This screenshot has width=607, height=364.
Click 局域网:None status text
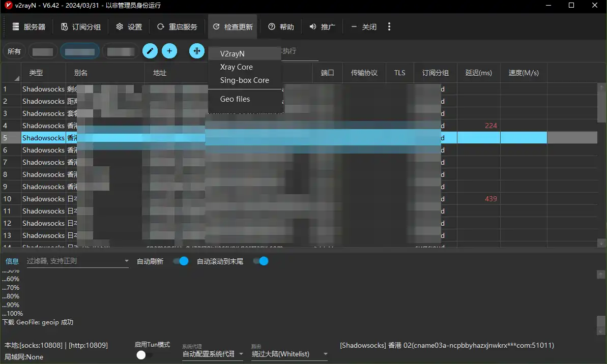click(24, 357)
